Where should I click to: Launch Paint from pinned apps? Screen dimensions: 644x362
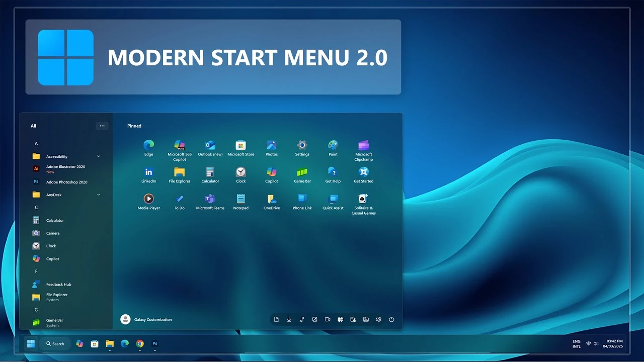click(x=333, y=148)
